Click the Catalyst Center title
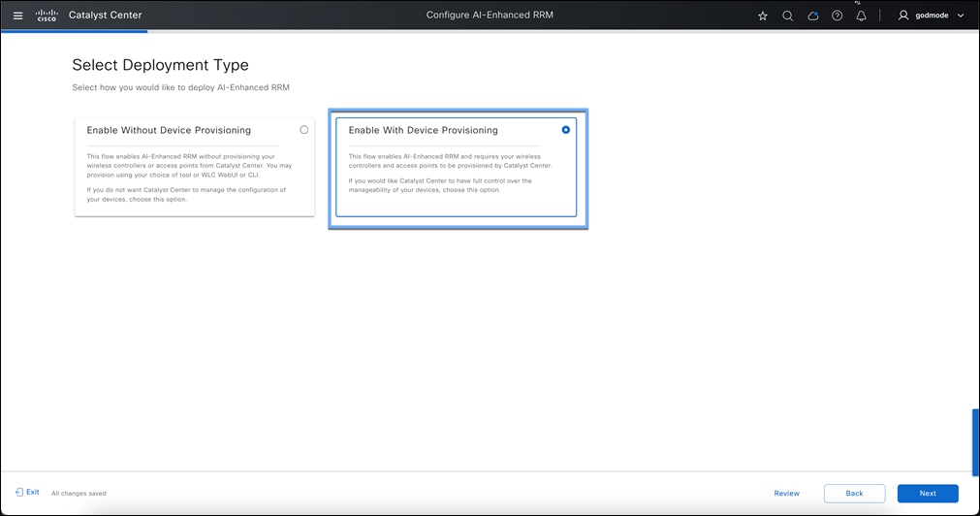The image size is (980, 516). 105,15
